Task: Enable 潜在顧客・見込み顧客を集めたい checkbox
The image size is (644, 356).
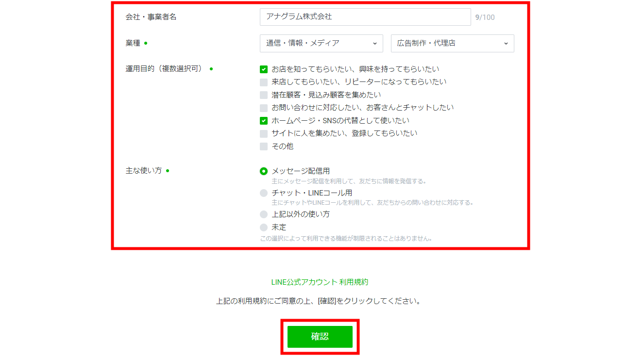Action: pyautogui.click(x=264, y=95)
